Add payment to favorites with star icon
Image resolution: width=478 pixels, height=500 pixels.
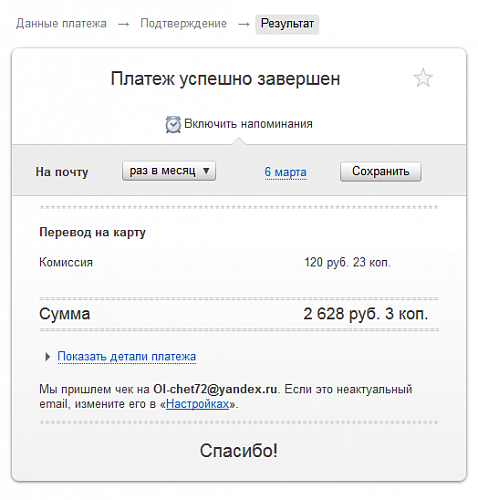(x=423, y=78)
